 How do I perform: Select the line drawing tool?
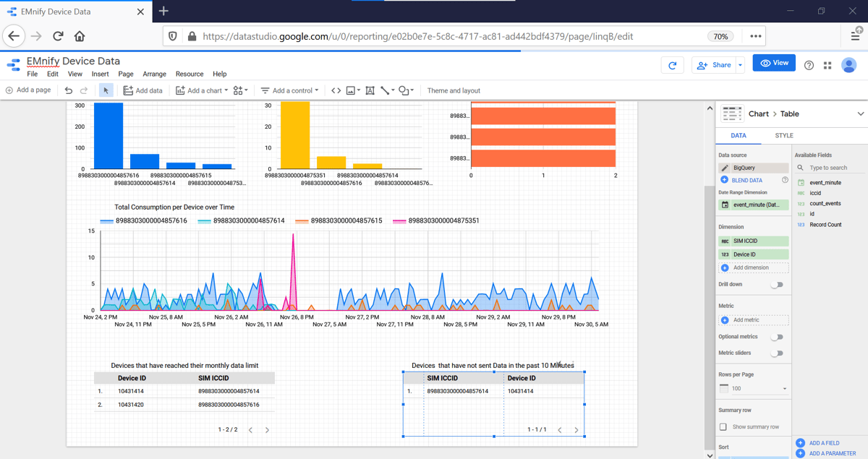click(388, 90)
